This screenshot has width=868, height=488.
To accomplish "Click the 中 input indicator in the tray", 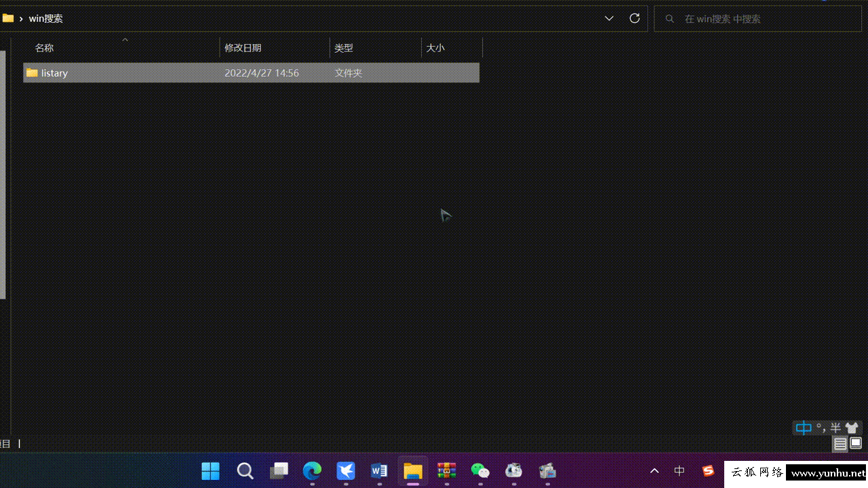I will [x=679, y=470].
